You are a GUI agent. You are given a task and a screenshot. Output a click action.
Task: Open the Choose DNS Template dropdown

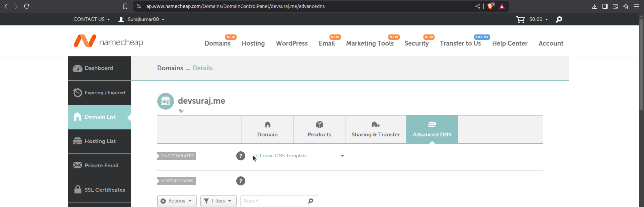tap(300, 156)
